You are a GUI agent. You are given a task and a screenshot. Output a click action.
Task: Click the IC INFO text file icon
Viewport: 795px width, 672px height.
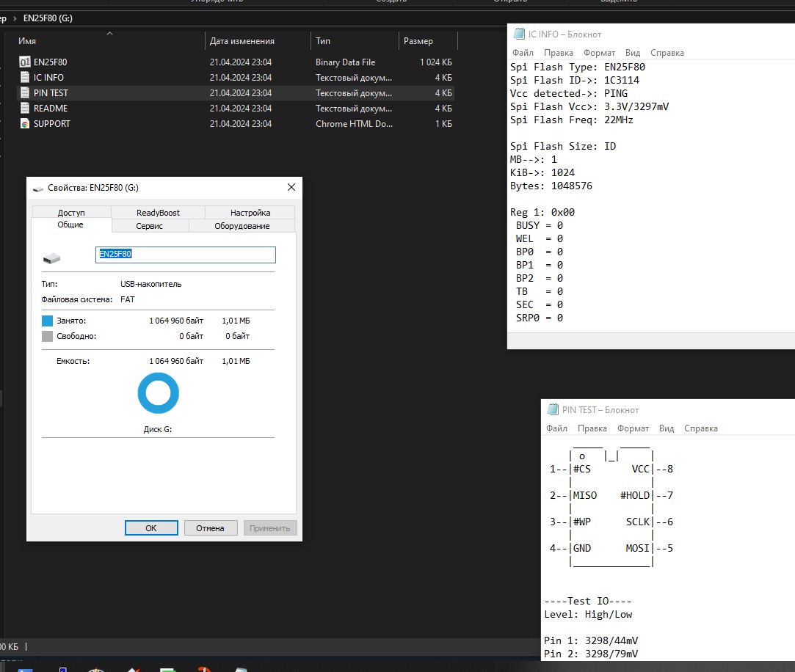25,78
